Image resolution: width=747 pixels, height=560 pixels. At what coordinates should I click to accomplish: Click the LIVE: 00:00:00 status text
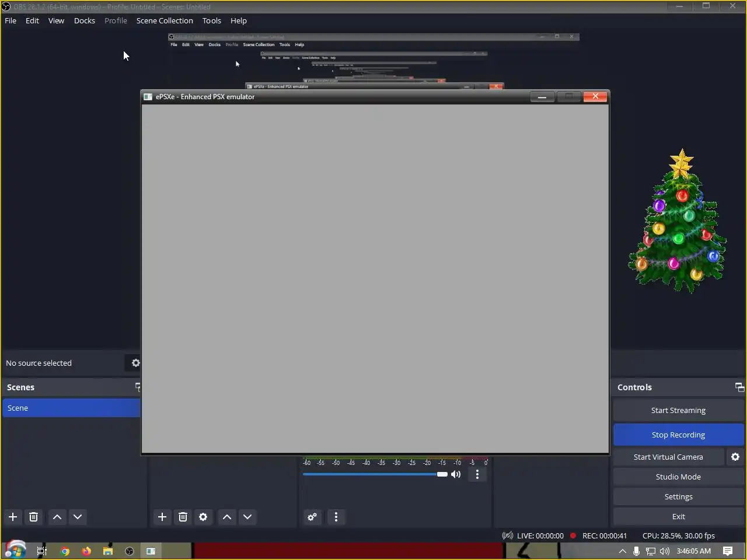[x=540, y=535]
